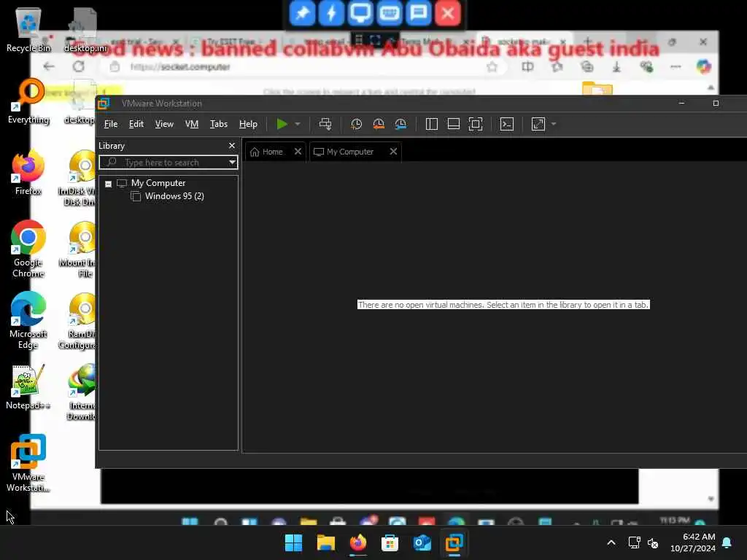The width and height of the screenshot is (747, 560).
Task: Select the Google Chrome desktop shortcut
Action: point(28,249)
